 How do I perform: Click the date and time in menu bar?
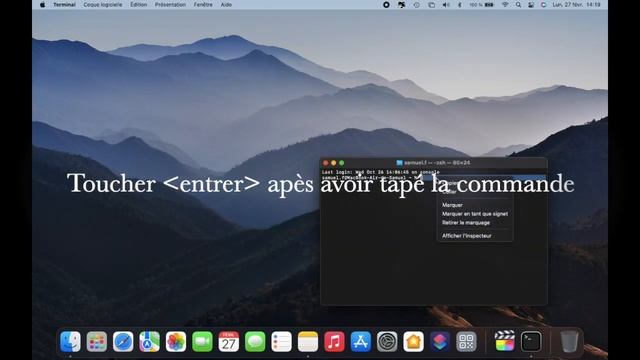click(576, 5)
